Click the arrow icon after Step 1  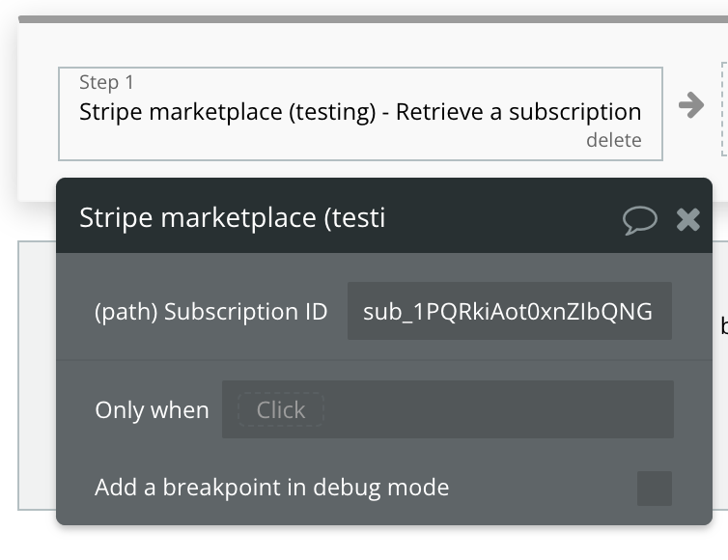pos(691,105)
